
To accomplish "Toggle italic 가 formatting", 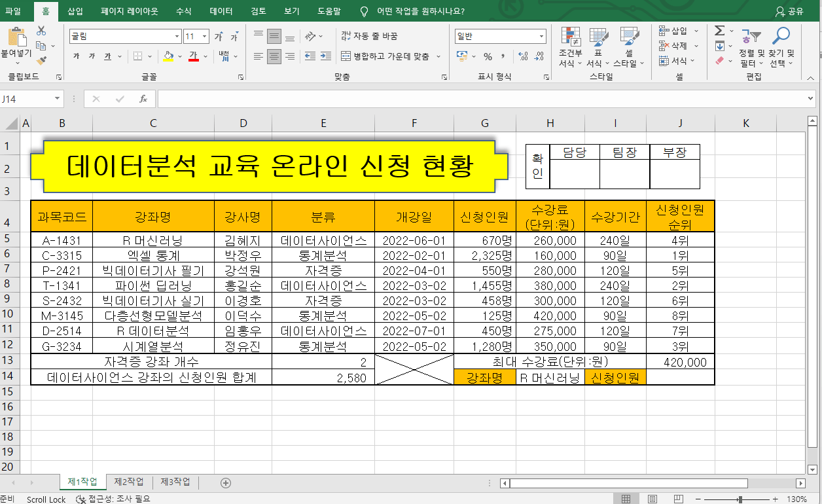I will pyautogui.click(x=92, y=56).
